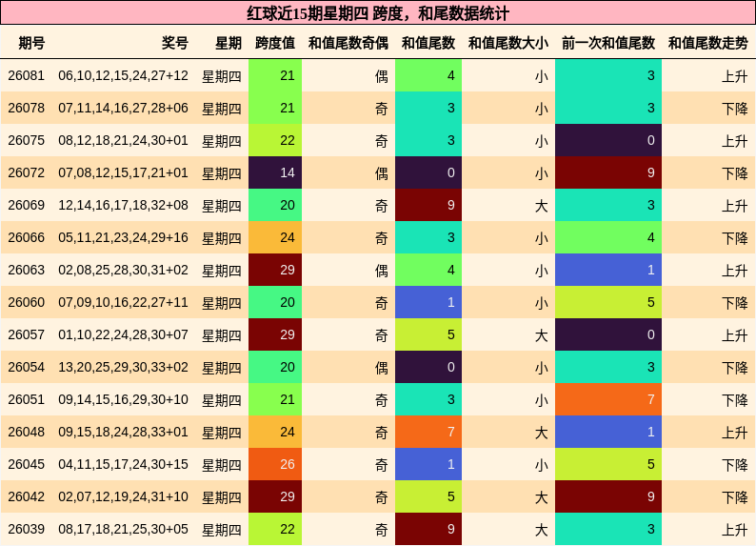Click prize numbers '09,15,18,24,28,33+01'

click(123, 432)
